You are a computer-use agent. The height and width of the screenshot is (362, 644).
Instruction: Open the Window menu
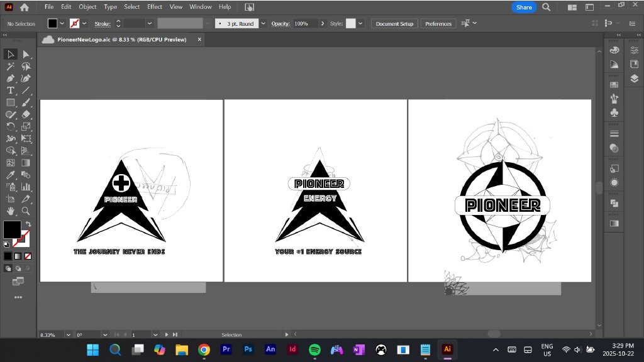[201, 6]
